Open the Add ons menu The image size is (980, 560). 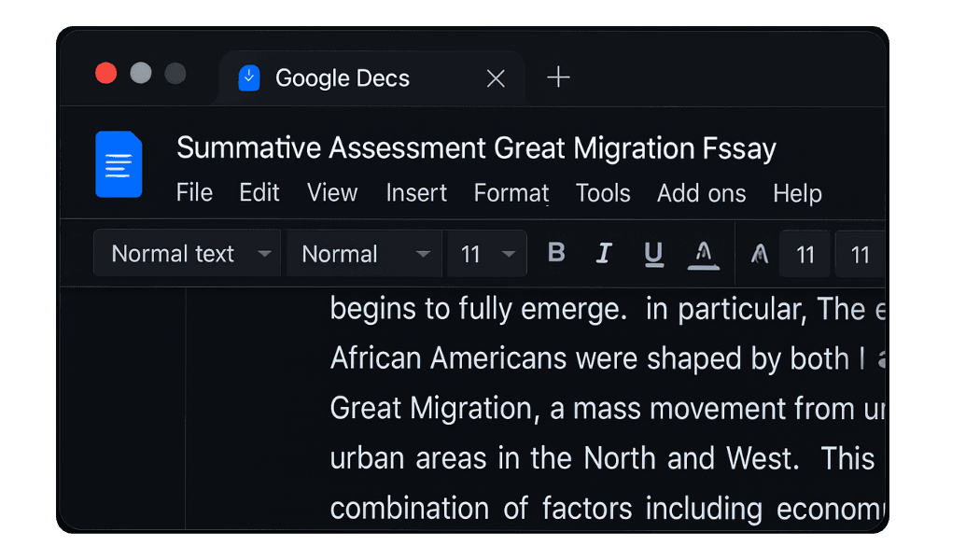click(701, 192)
